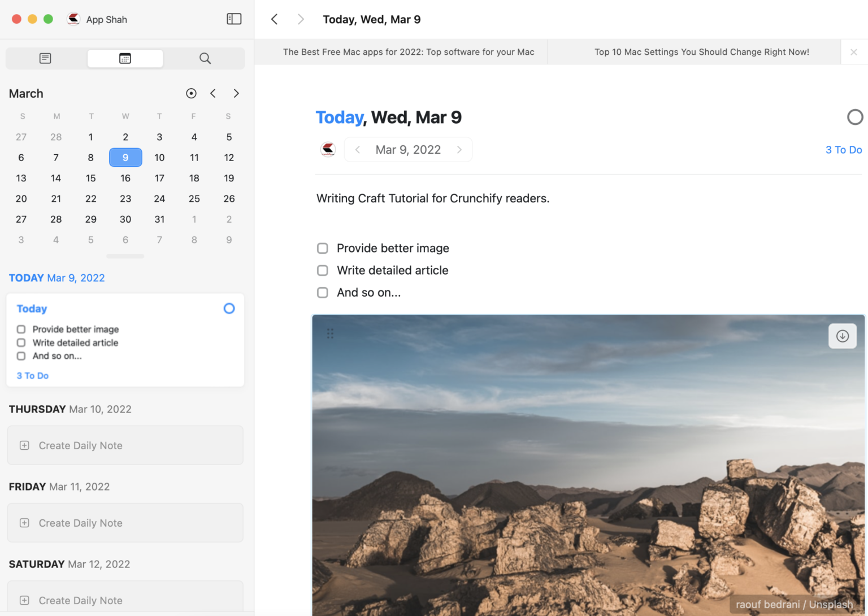Image resolution: width=868 pixels, height=616 pixels.
Task: Toggle the sidebar panel visibility
Action: pyautogui.click(x=233, y=19)
